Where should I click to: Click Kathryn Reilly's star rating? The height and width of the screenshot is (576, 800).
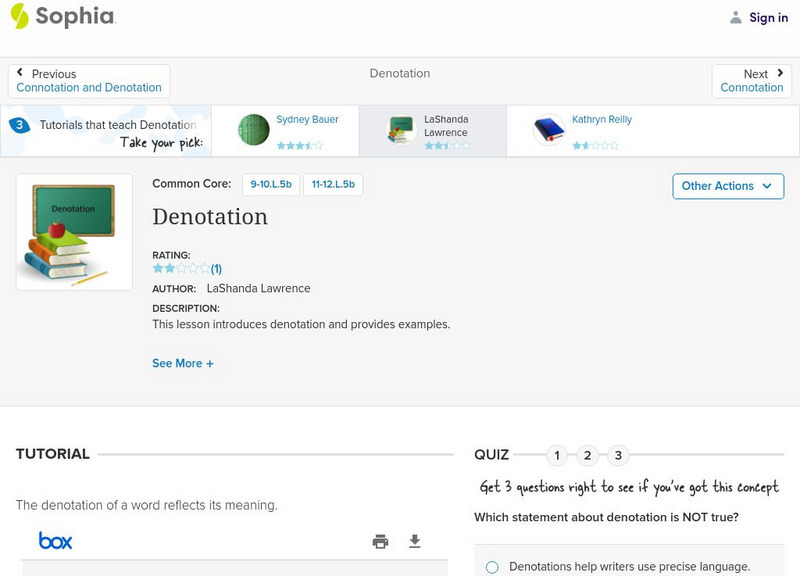[x=595, y=145]
